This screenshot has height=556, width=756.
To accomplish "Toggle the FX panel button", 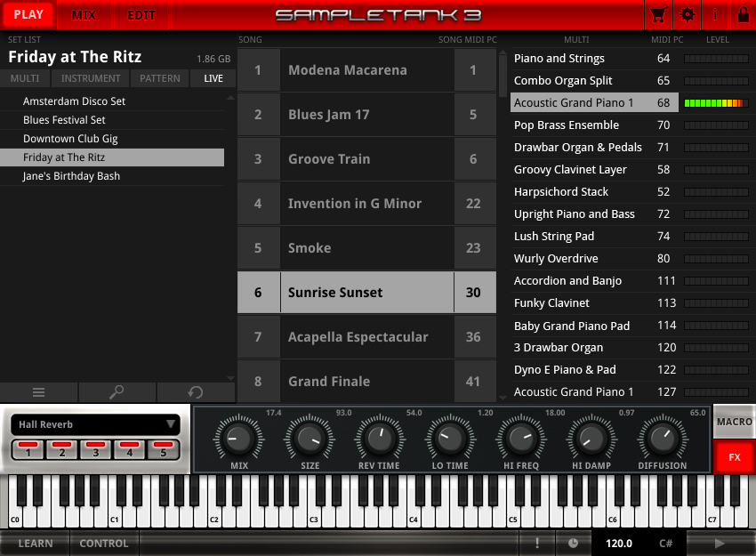I will click(735, 457).
